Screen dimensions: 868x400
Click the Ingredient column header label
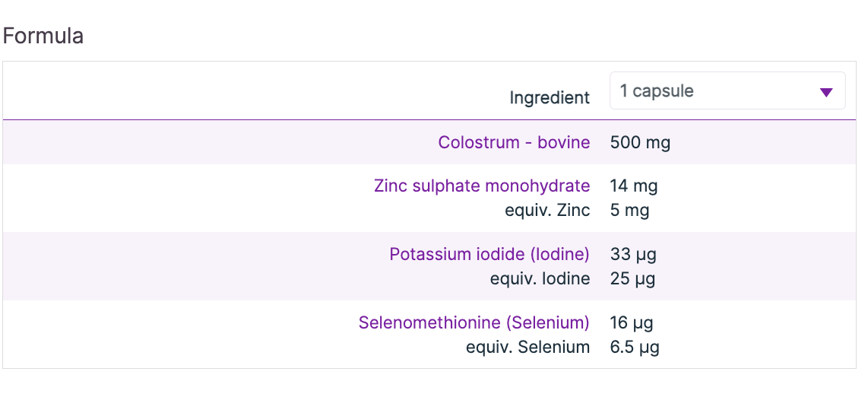[549, 98]
